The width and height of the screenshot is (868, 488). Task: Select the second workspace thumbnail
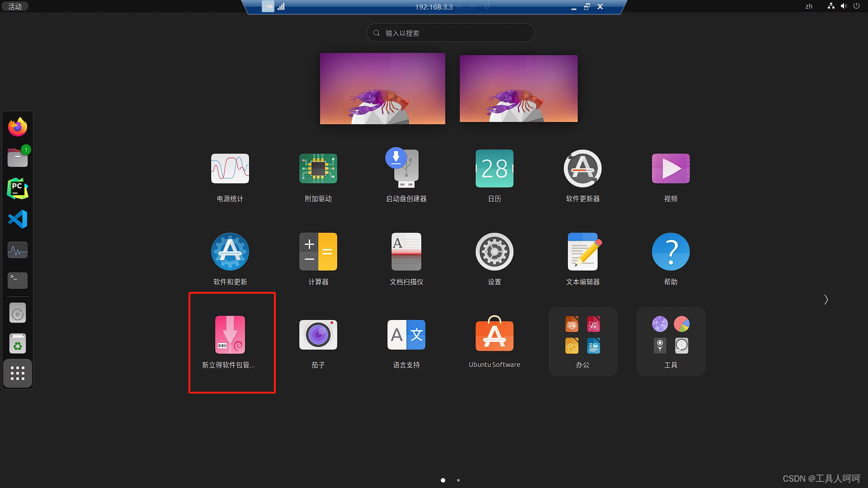pyautogui.click(x=519, y=88)
